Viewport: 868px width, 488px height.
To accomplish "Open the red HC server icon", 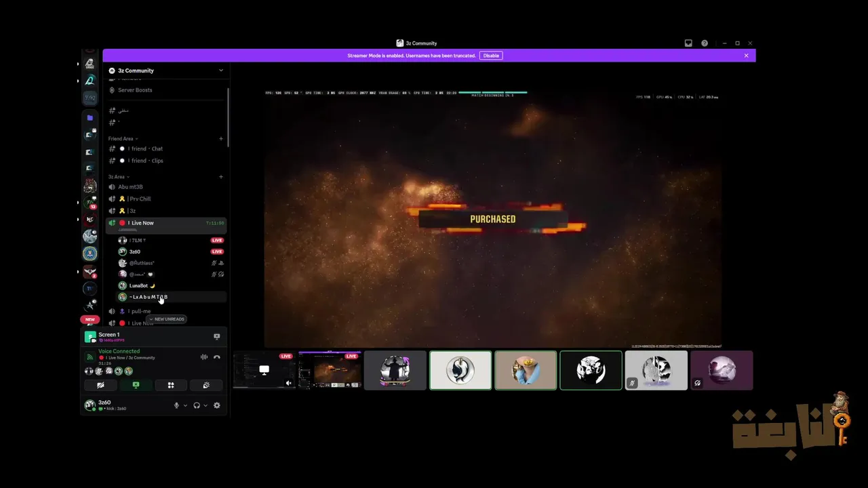I will 90,219.
